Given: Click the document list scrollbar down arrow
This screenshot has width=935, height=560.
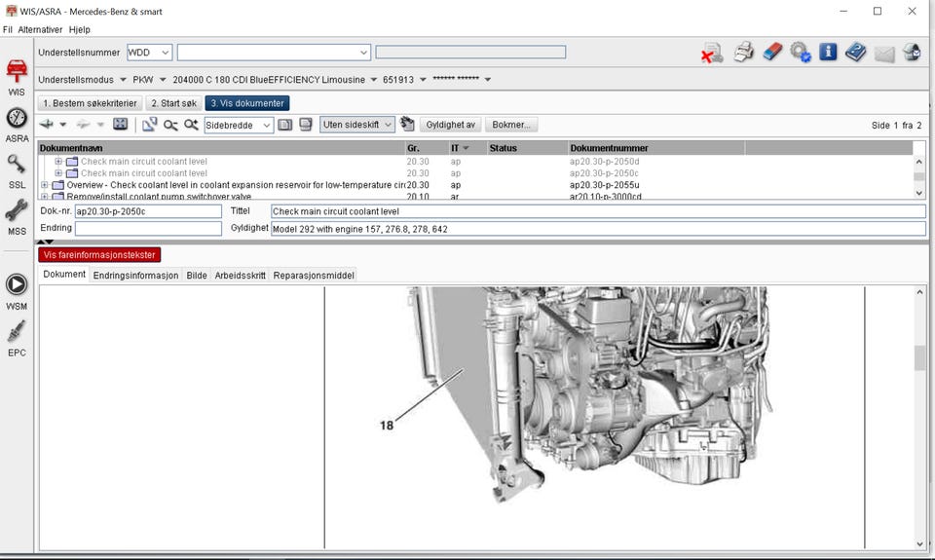Looking at the screenshot, I should pos(918,193).
